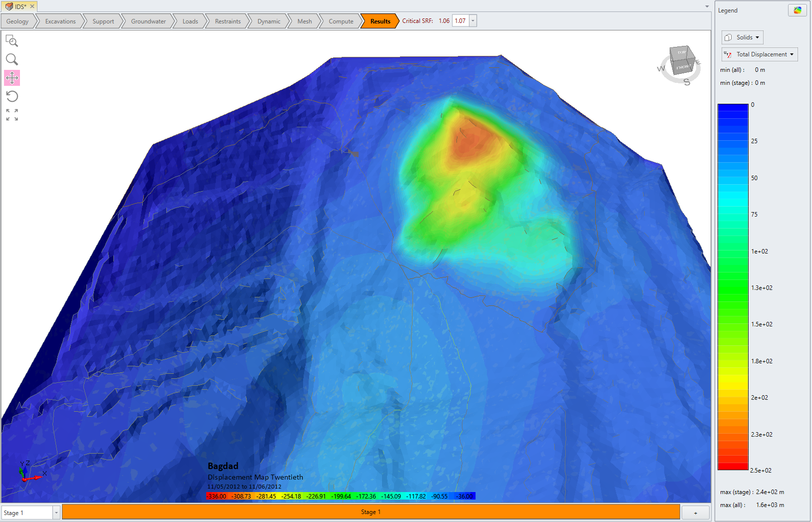Open the Compute workflow tab
The width and height of the screenshot is (812, 522).
tap(341, 21)
